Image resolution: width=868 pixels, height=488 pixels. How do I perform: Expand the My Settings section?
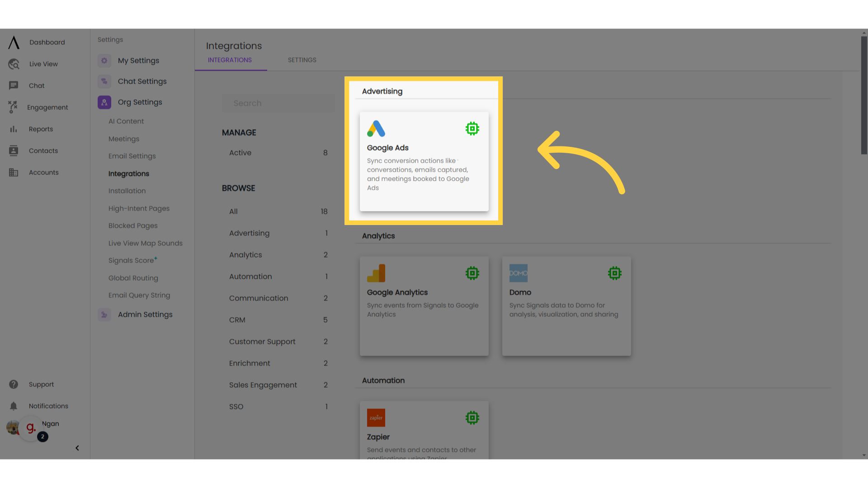(x=138, y=61)
